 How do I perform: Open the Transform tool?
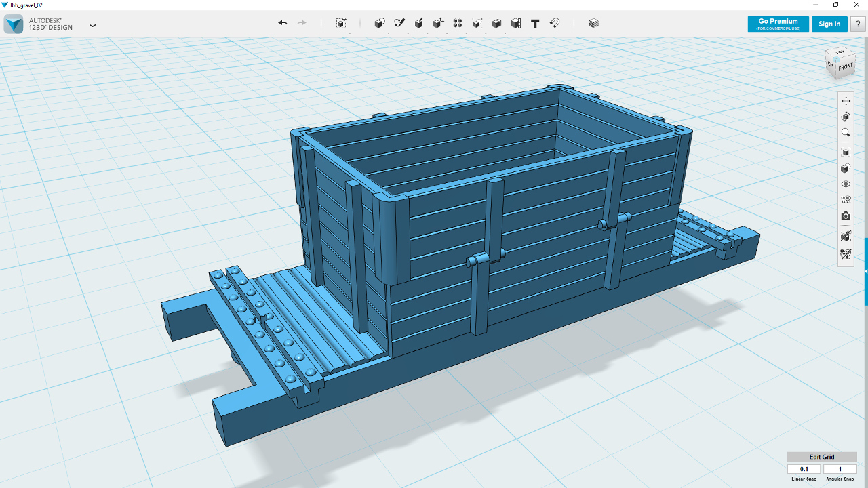pos(341,23)
